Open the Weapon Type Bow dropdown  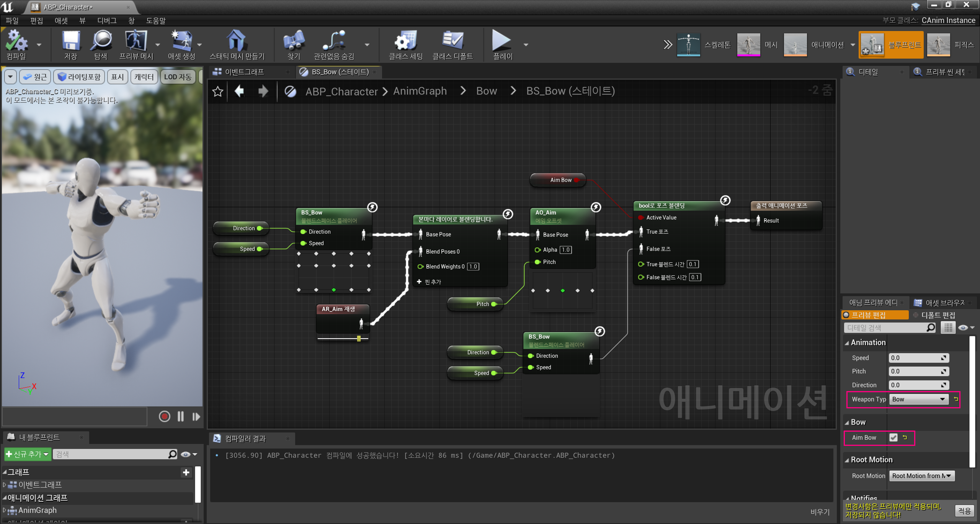coord(918,399)
